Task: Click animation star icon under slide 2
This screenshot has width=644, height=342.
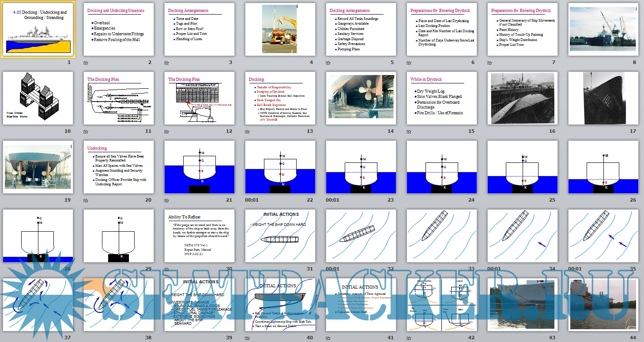Action: pos(86,63)
